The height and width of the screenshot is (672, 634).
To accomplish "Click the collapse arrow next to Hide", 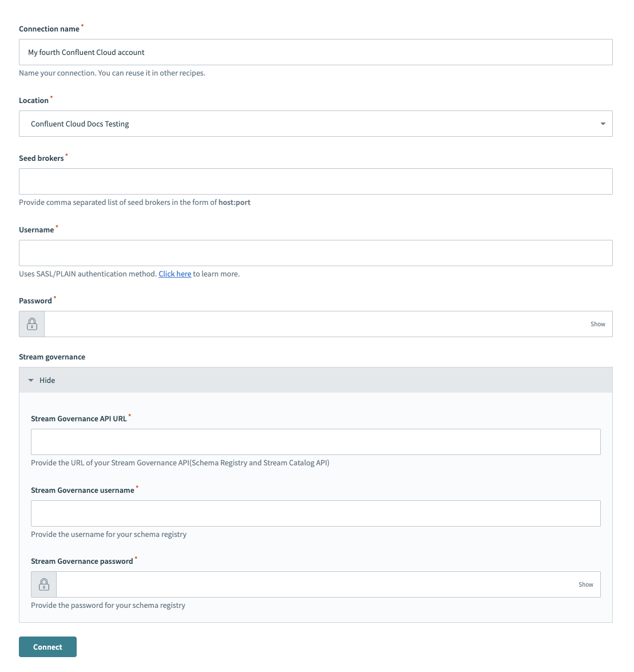I will 31,380.
